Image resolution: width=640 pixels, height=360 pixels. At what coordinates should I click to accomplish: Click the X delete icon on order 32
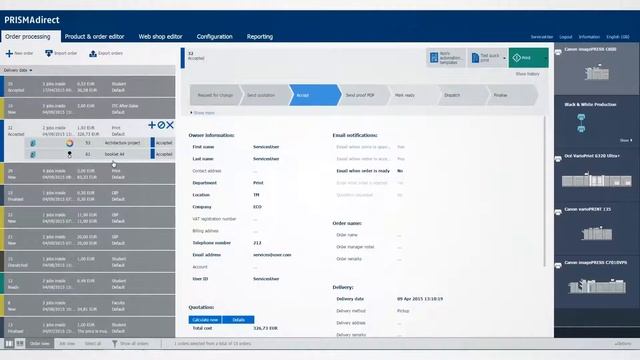click(170, 125)
